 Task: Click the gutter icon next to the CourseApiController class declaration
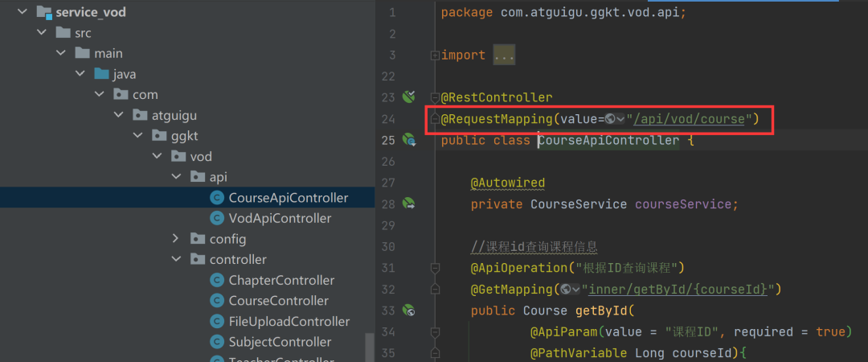click(x=409, y=140)
